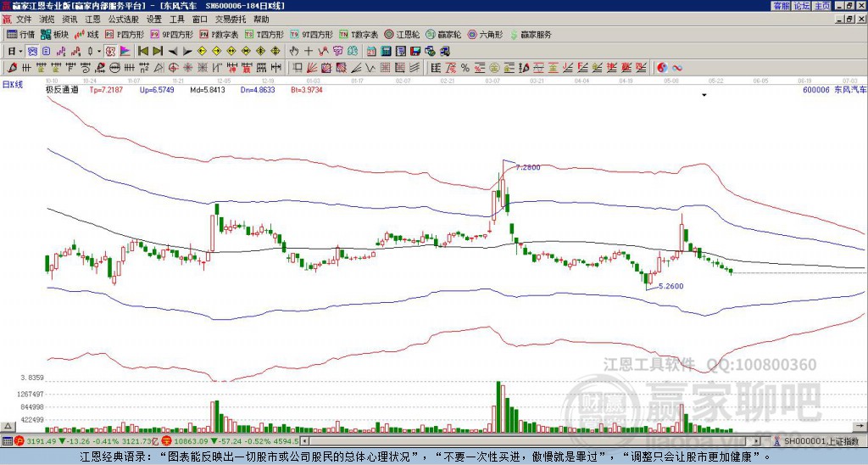This screenshot has width=868, height=465.
Task: Click the horizontal scrollbar left arrow
Action: 305,441
